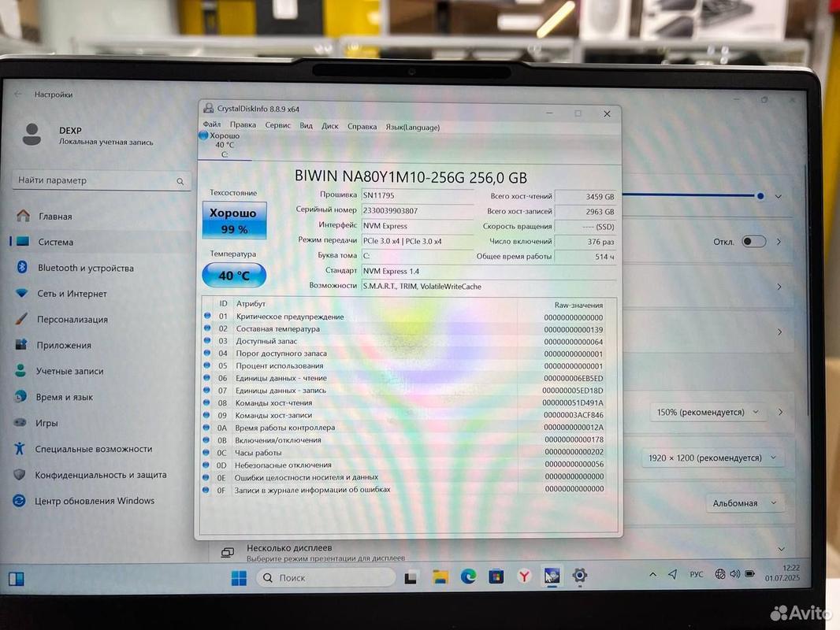Click the Найти параметр search field in Settings
This screenshot has width=840, height=630.
101,180
